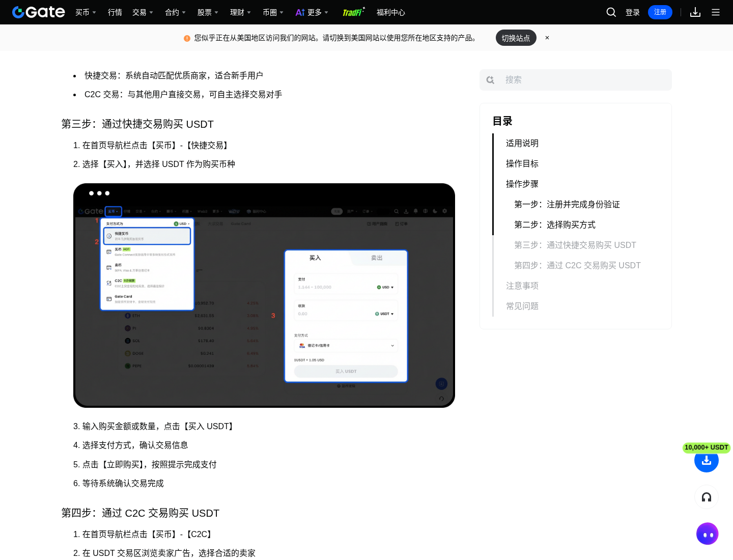
Task: Open the search magnifier in header
Action: 611,12
